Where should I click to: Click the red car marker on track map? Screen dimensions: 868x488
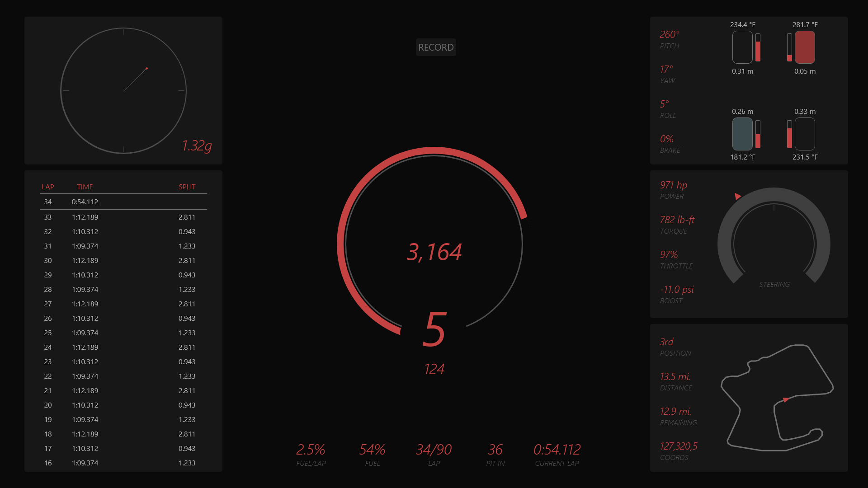pyautogui.click(x=786, y=399)
